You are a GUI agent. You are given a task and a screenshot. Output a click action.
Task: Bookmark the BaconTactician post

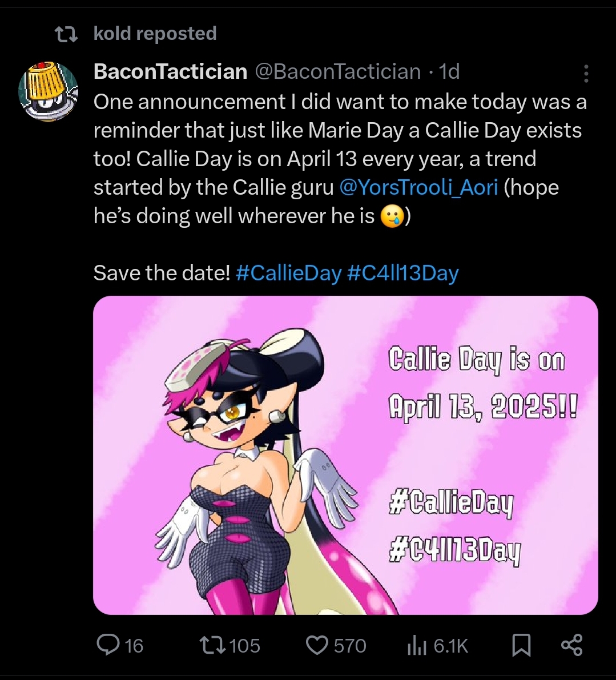click(x=521, y=645)
